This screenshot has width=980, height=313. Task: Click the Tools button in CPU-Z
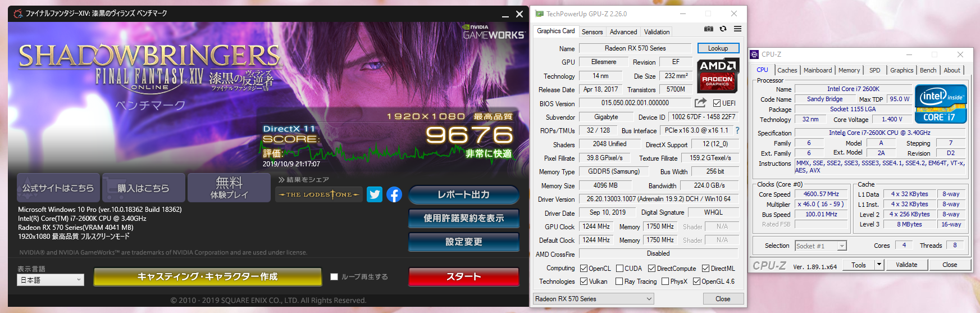pos(859,265)
